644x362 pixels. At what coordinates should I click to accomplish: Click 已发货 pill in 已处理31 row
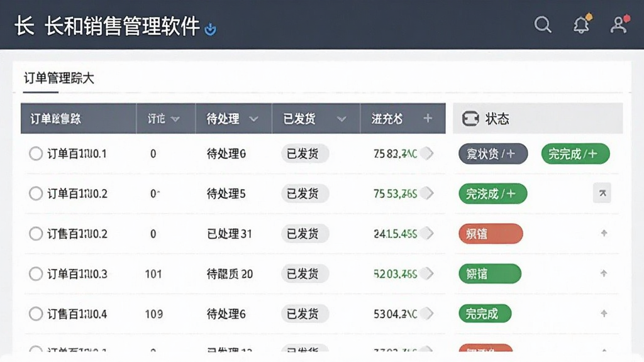pos(305,234)
